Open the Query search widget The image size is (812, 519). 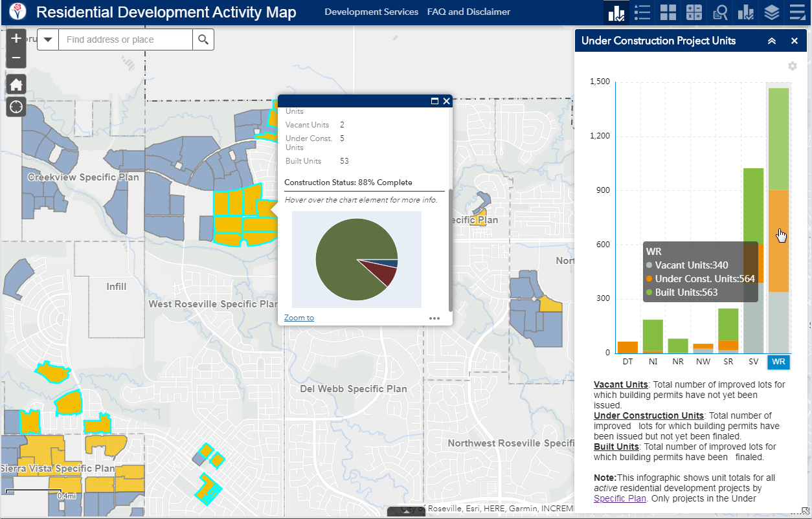[x=719, y=12]
